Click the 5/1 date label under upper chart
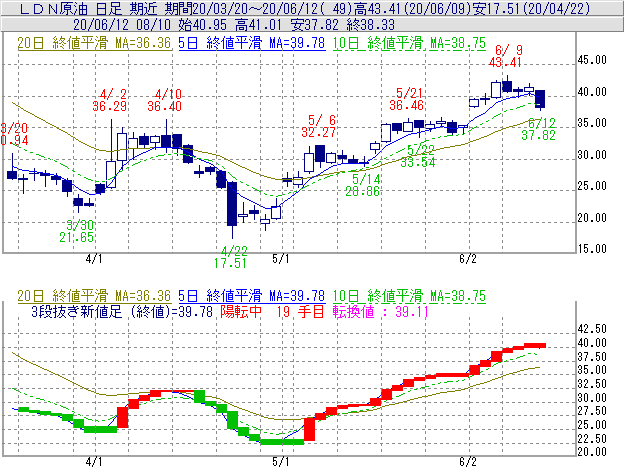 click(x=281, y=259)
